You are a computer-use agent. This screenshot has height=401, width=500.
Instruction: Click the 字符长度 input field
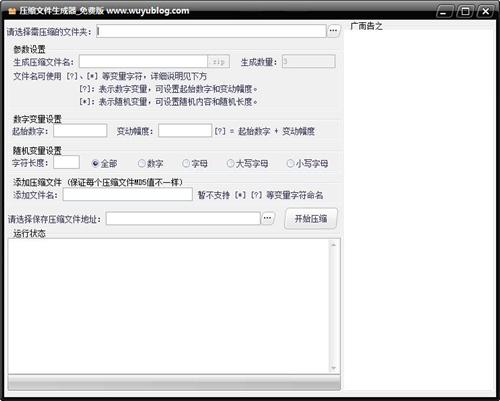click(66, 162)
